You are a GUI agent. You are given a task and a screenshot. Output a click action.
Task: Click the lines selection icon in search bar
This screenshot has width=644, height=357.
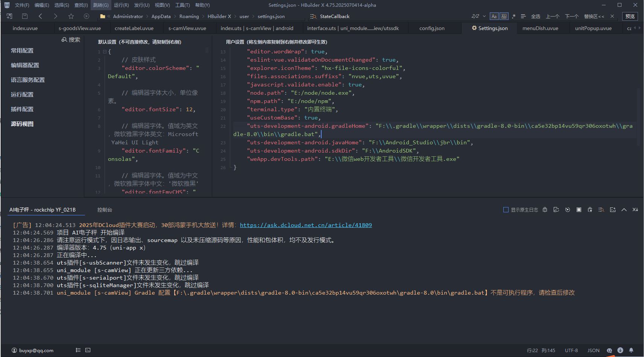pyautogui.click(x=523, y=16)
